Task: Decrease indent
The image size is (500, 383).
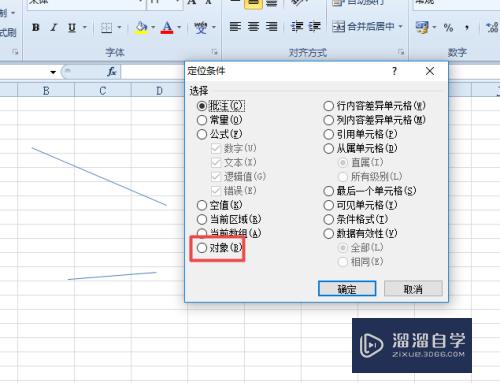Action: tap(297, 26)
